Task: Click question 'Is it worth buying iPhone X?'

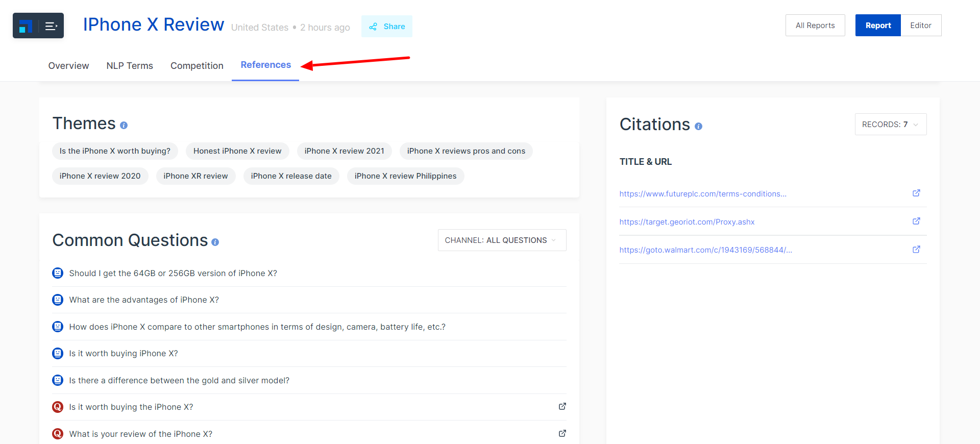Action: coord(124,354)
